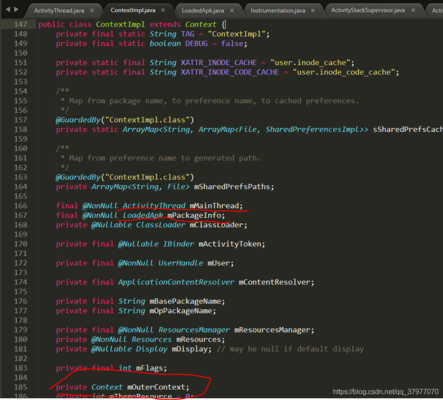Image resolution: width=443 pixels, height=400 pixels.
Task: Click the ResourcesManager type on line 179
Action: coord(194,330)
